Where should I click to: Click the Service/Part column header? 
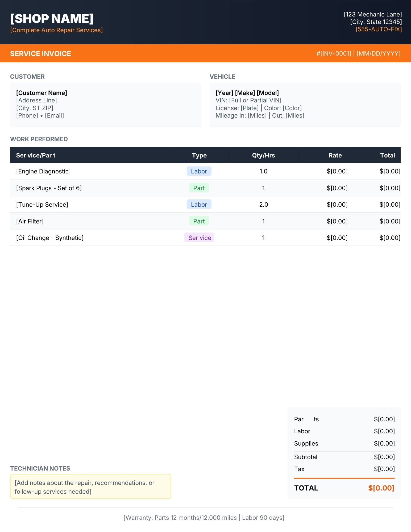click(x=36, y=155)
